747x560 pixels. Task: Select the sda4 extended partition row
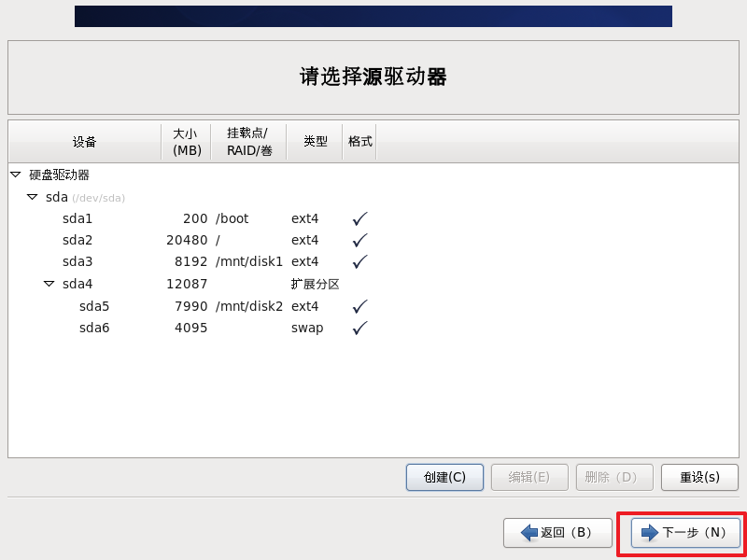pyautogui.click(x=373, y=284)
